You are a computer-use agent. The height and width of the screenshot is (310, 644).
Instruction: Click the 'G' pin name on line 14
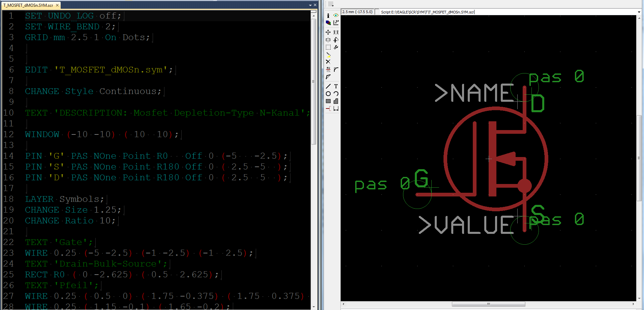coord(56,156)
